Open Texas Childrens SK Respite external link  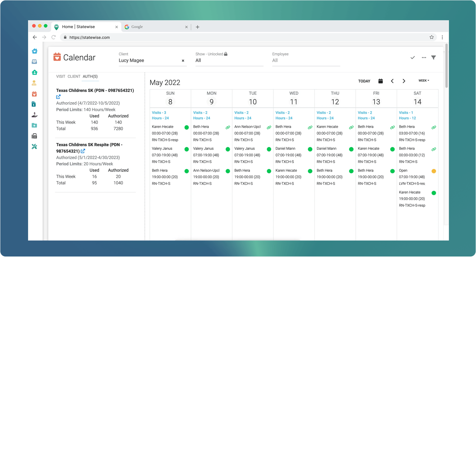[83, 151]
